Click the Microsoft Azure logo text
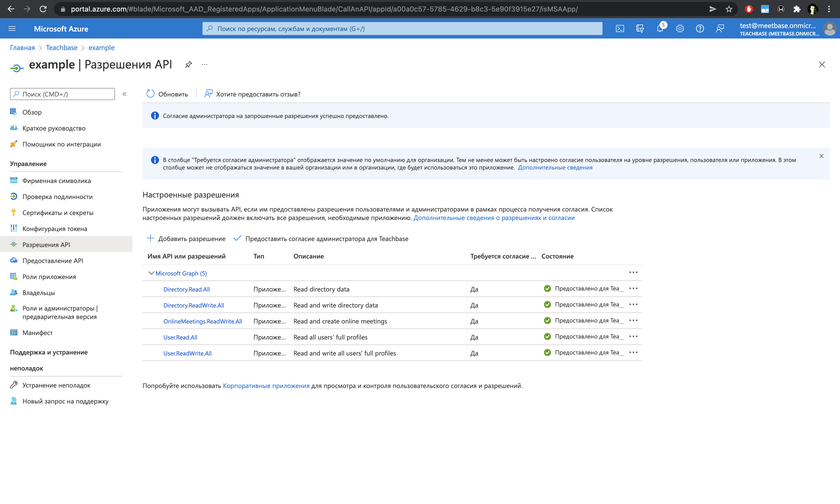Viewport: 840px width, 504px height. tap(61, 29)
